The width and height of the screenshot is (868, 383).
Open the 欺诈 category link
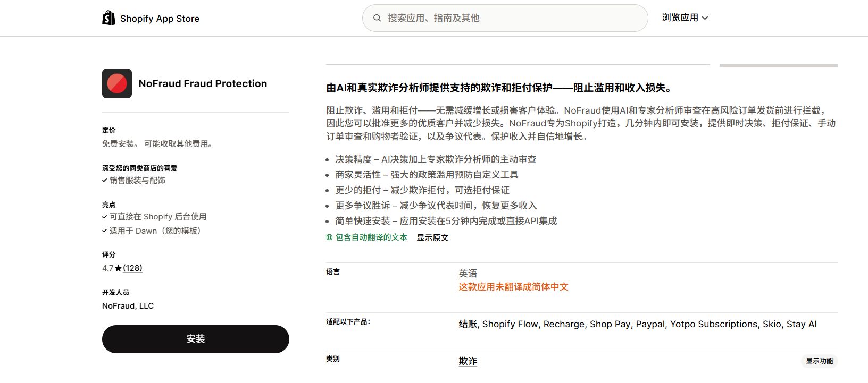[x=468, y=361]
